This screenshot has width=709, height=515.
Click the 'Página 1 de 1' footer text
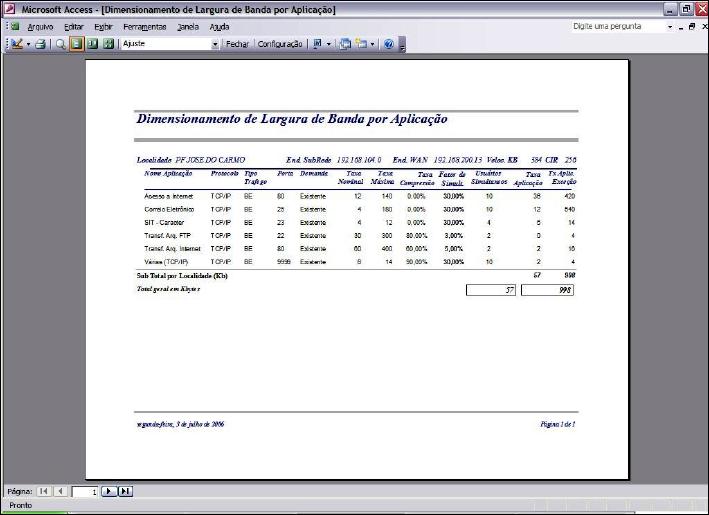pos(558,424)
